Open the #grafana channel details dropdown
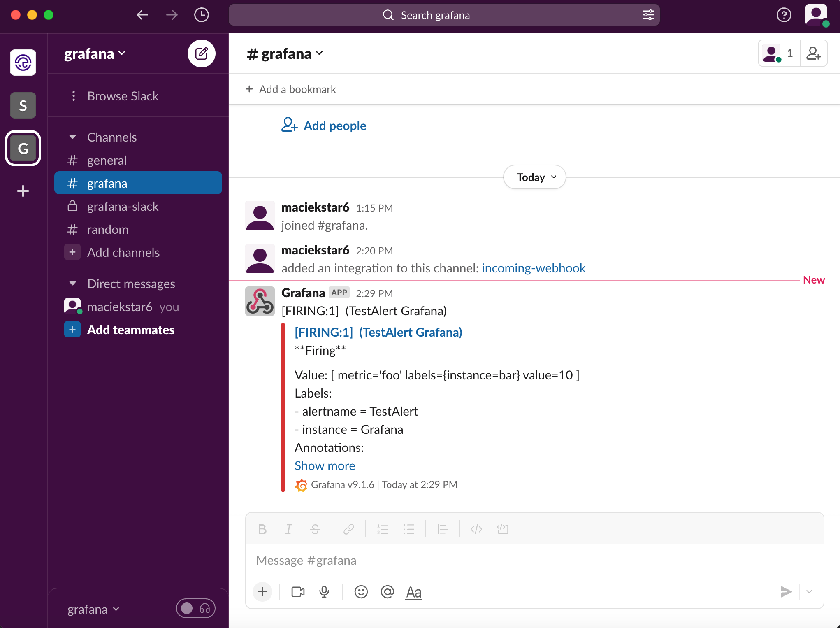This screenshot has height=628, width=840. click(285, 53)
